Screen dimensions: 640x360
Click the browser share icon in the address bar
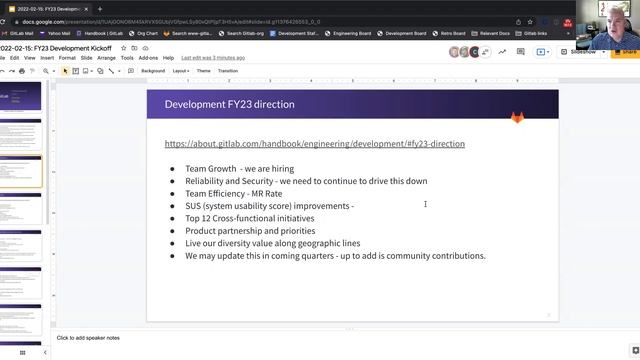pyautogui.click(x=518, y=22)
